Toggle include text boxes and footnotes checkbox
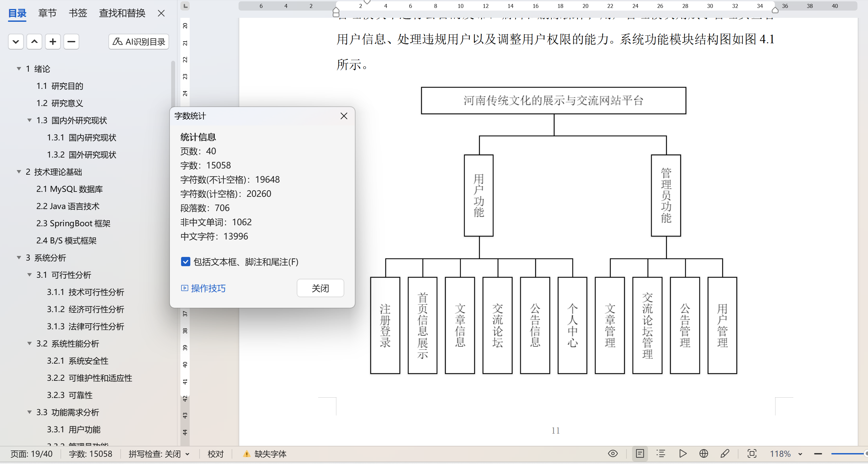Viewport: 868px width, 464px height. click(x=185, y=262)
